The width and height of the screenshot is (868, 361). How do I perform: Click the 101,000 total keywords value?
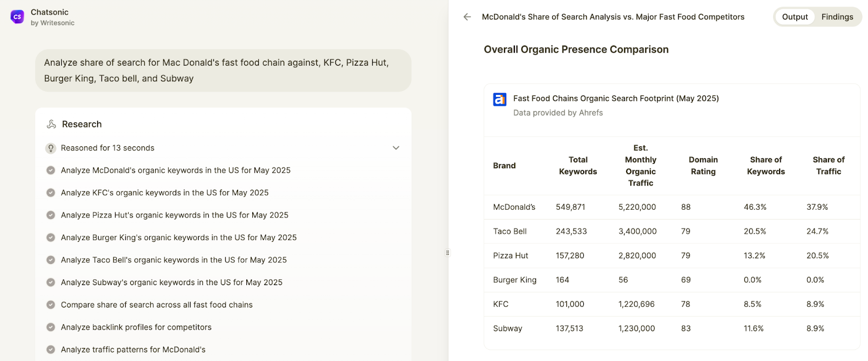[570, 304]
